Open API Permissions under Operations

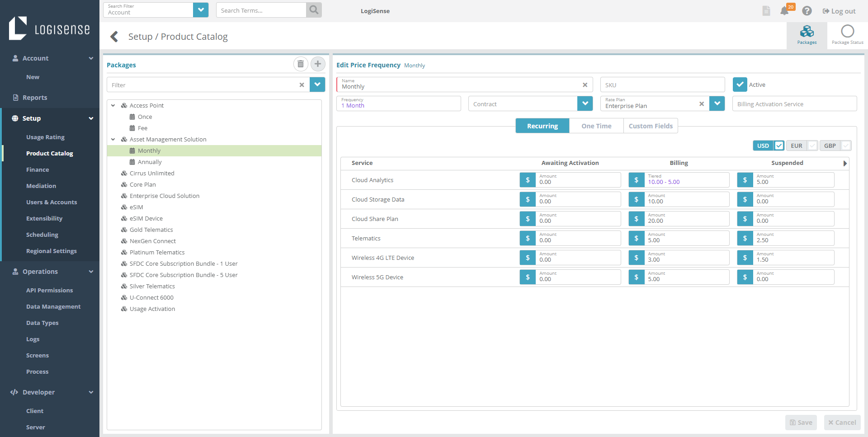coord(49,290)
